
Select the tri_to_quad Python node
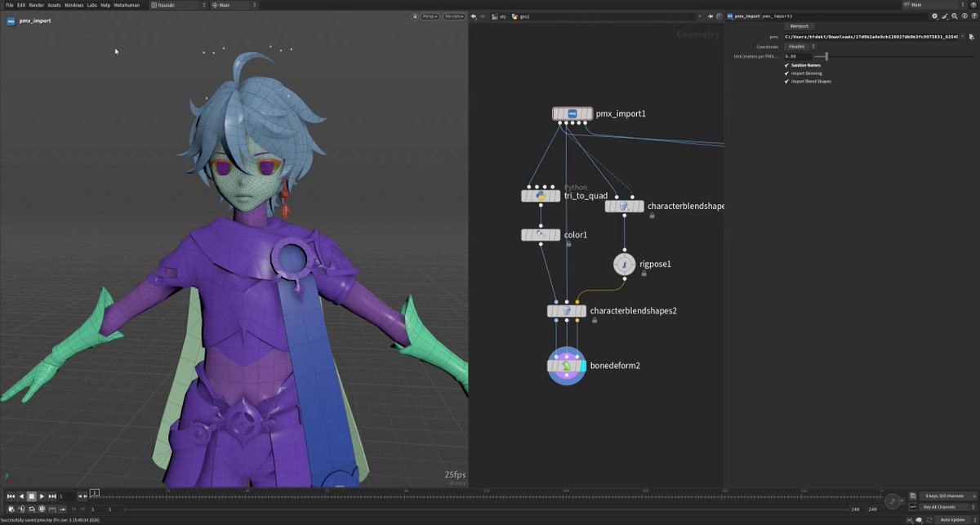(x=541, y=196)
